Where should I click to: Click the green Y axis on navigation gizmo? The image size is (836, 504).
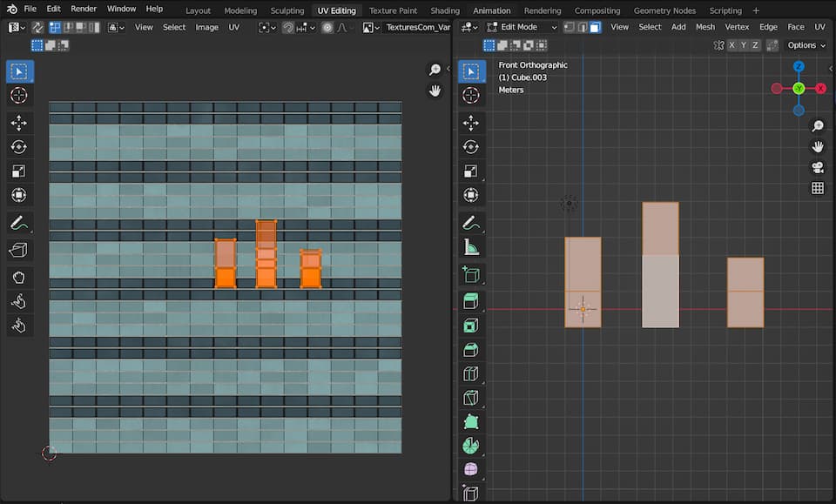799,88
